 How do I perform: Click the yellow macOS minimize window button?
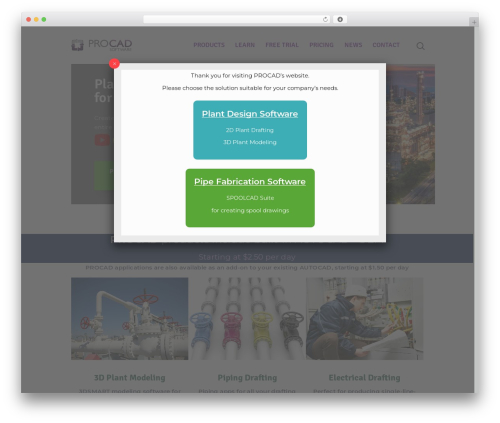pyautogui.click(x=36, y=20)
